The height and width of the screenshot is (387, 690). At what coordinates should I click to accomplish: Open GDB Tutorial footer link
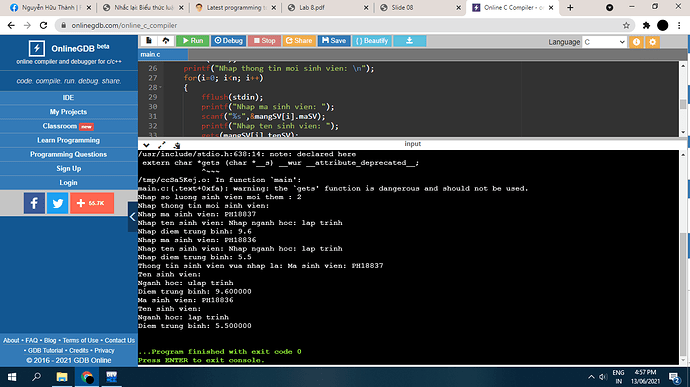(x=45, y=350)
